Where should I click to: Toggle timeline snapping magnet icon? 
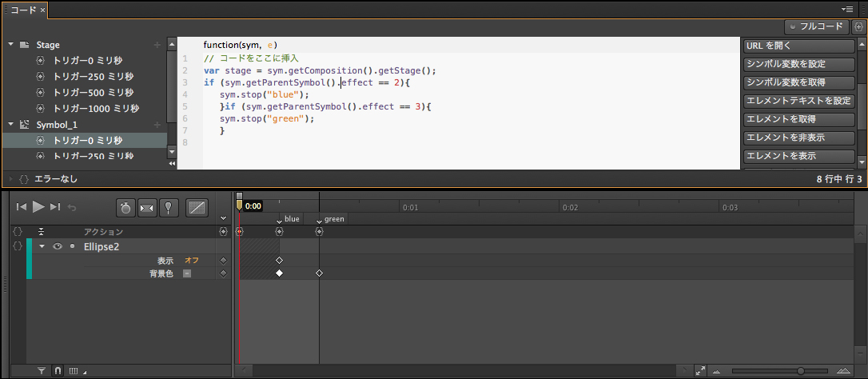[x=57, y=371]
